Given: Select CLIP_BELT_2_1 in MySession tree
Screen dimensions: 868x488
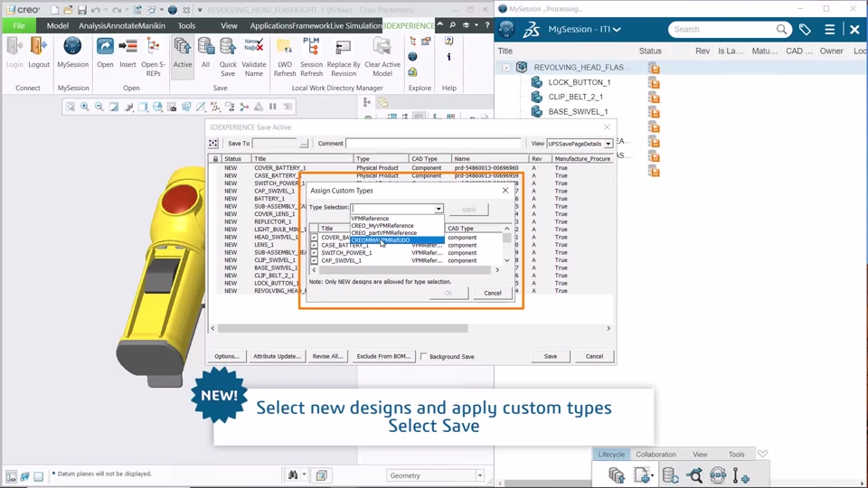Looking at the screenshot, I should pos(576,97).
